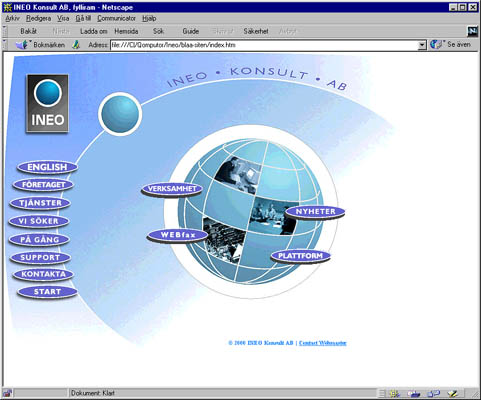Go back with the Bakåt button

click(x=28, y=31)
